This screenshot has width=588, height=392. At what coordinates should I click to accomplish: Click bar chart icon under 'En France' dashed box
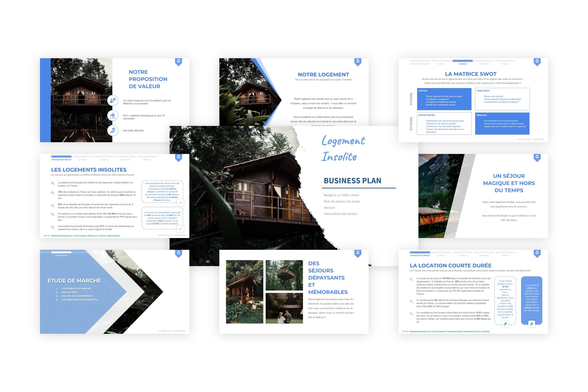(180, 229)
